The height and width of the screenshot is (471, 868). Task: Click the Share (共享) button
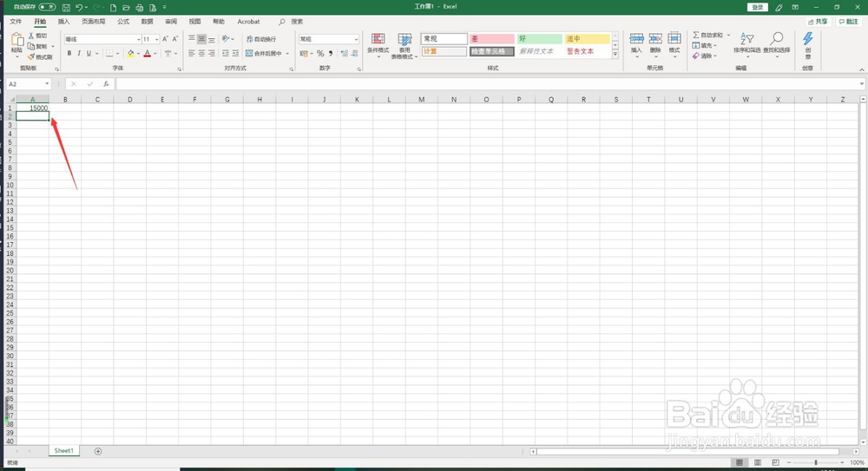click(x=819, y=22)
